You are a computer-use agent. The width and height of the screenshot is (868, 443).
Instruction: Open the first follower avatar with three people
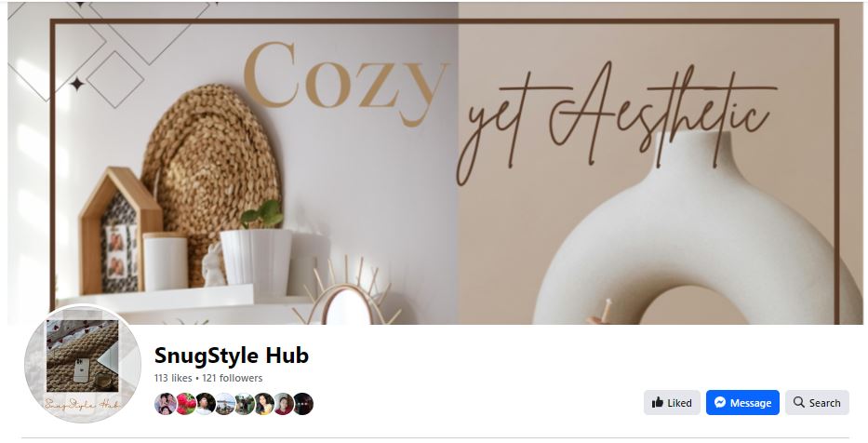(166, 404)
